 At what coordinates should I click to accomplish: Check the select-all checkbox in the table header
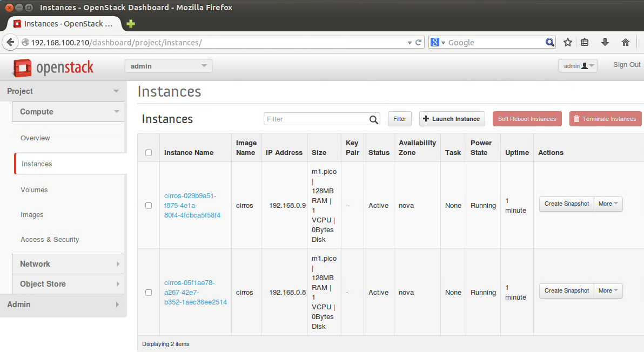point(149,152)
